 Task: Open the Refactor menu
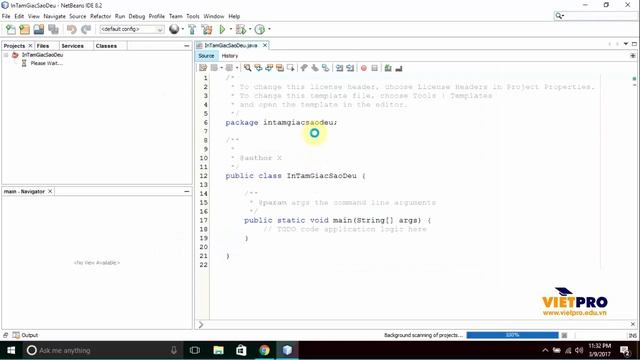click(100, 16)
